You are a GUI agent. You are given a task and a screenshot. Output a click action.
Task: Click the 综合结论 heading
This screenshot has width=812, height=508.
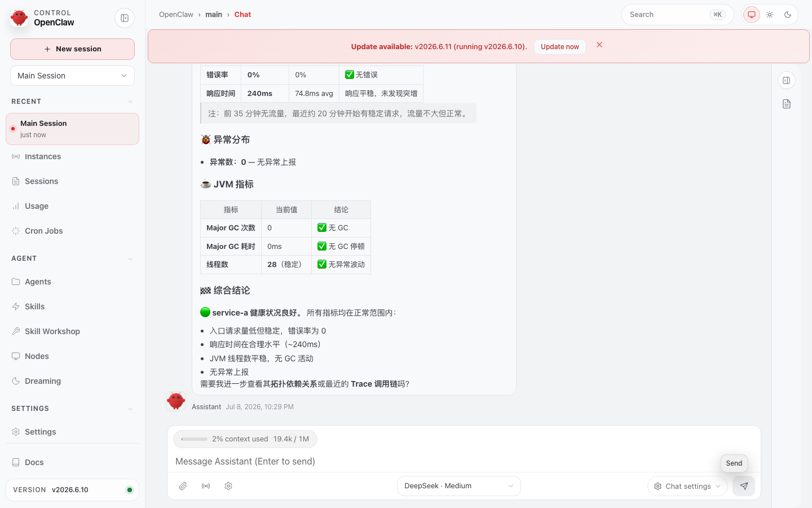pos(225,291)
